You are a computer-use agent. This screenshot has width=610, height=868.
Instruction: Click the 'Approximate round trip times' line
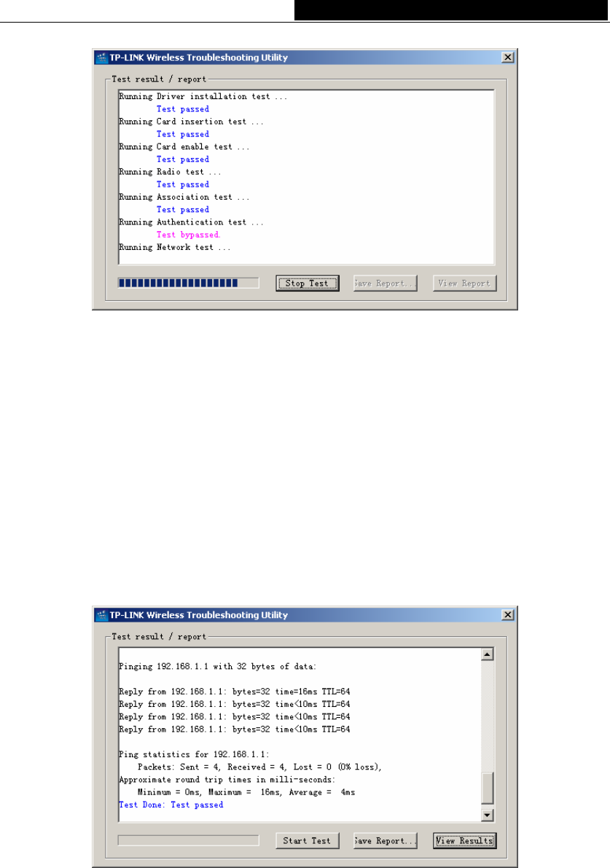(227, 780)
